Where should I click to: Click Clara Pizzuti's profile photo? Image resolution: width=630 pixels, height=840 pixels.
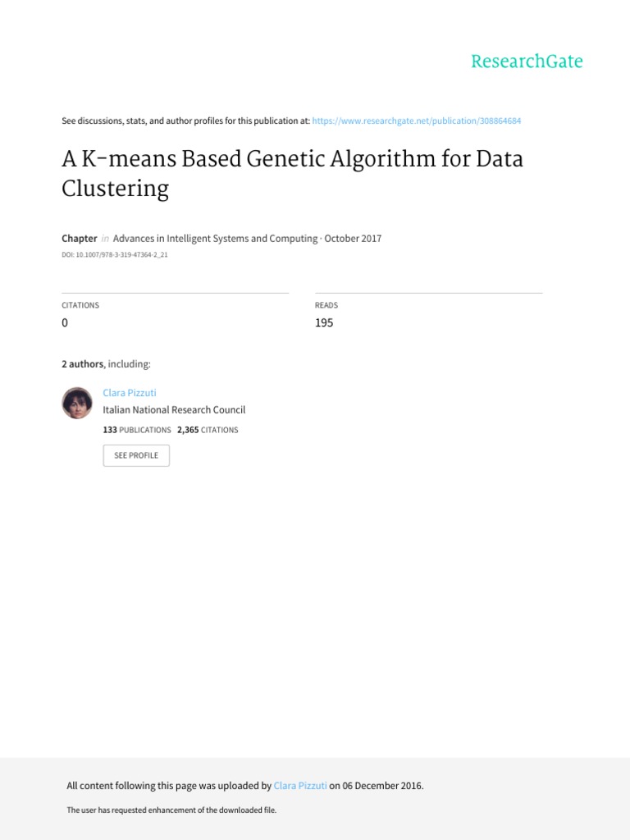[77, 403]
